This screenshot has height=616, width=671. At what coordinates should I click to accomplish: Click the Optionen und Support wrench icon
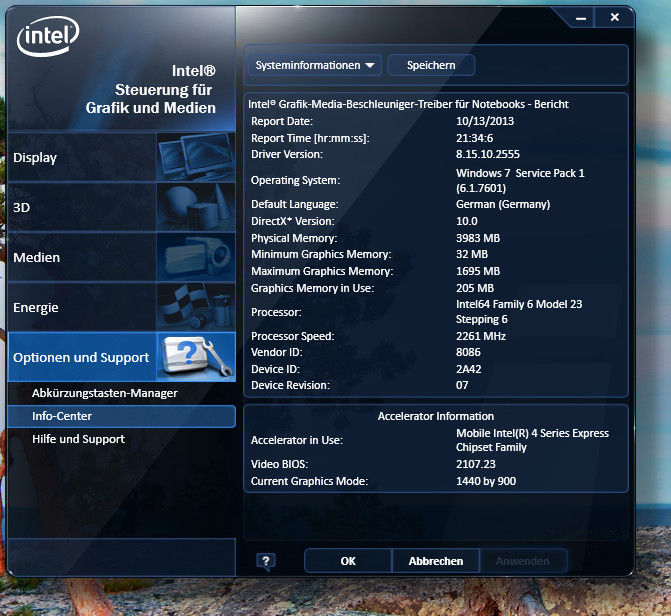[196, 357]
